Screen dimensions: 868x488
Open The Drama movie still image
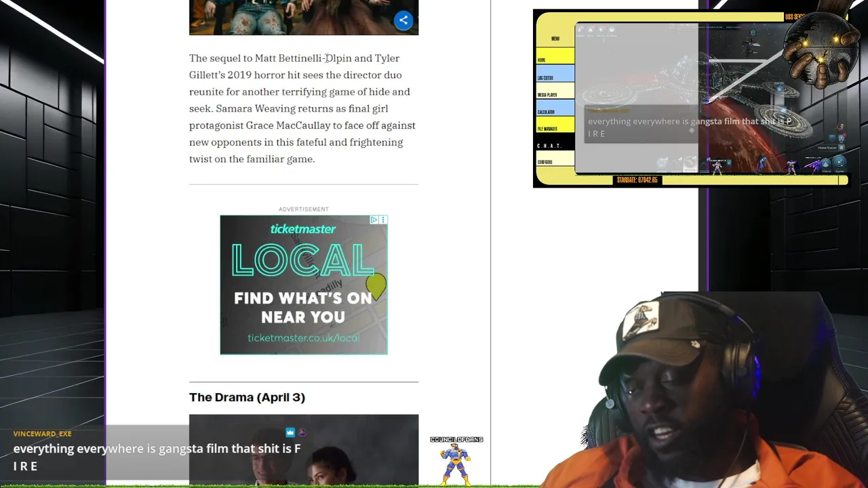click(x=304, y=450)
